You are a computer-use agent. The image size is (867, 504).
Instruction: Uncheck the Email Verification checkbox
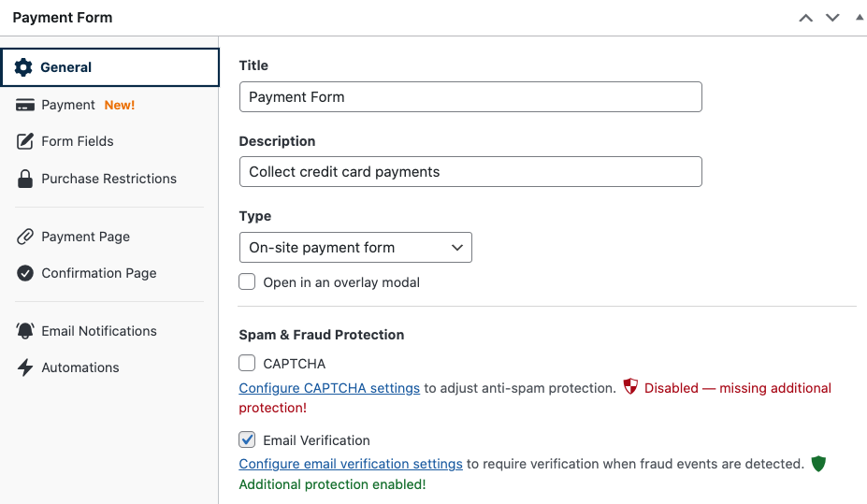tap(247, 439)
